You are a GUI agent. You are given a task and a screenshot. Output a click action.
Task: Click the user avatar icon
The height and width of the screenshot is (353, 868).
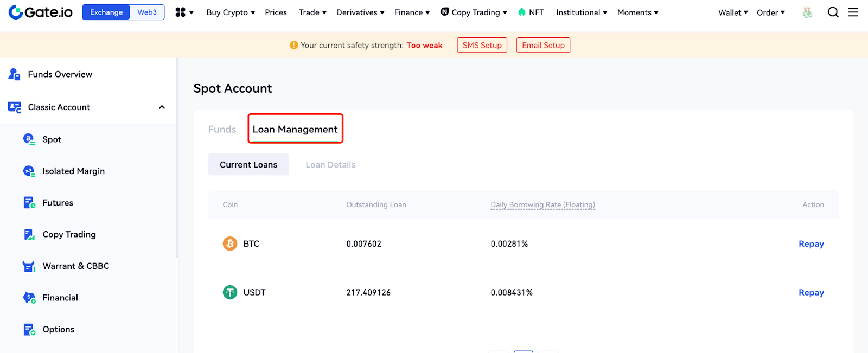(x=807, y=12)
